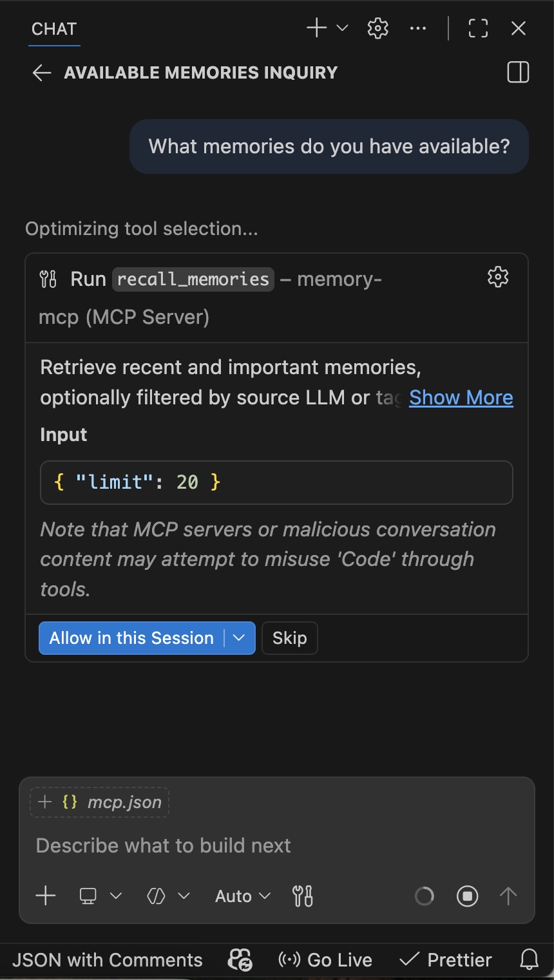Skip the recall_memories tool request
Screen dimensions: 554x980
[x=289, y=638]
